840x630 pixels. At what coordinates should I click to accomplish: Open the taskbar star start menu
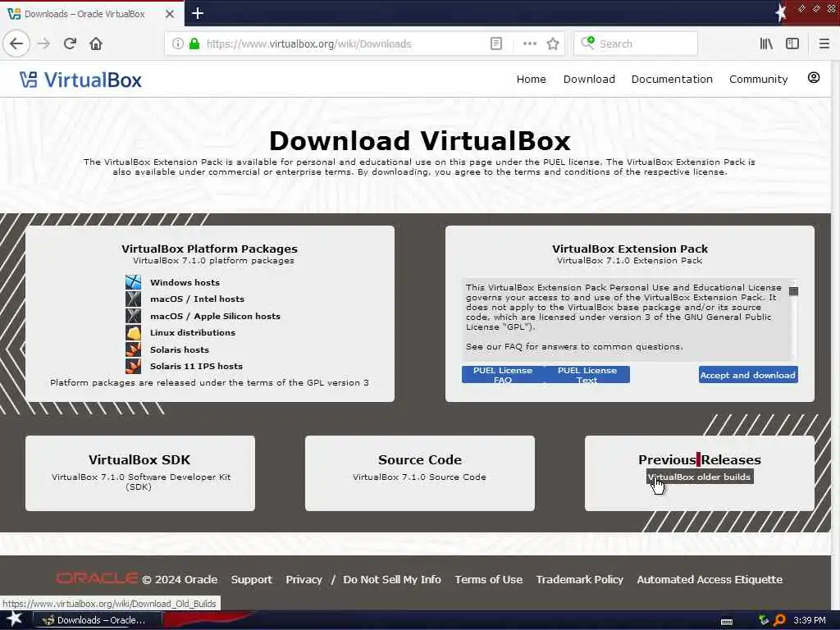pos(15,619)
